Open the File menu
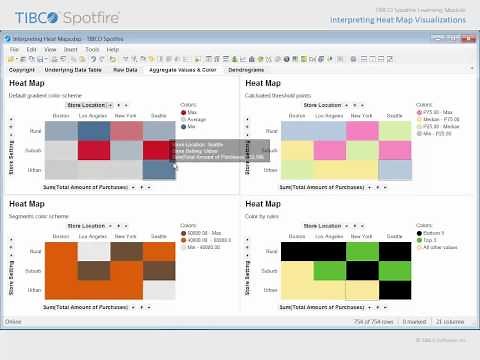 click(14, 49)
